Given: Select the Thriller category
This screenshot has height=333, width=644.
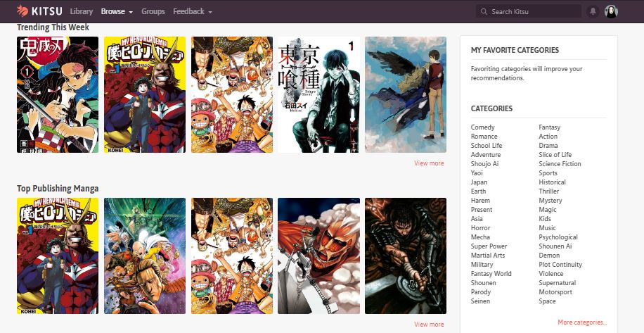Looking at the screenshot, I should pyautogui.click(x=548, y=191).
